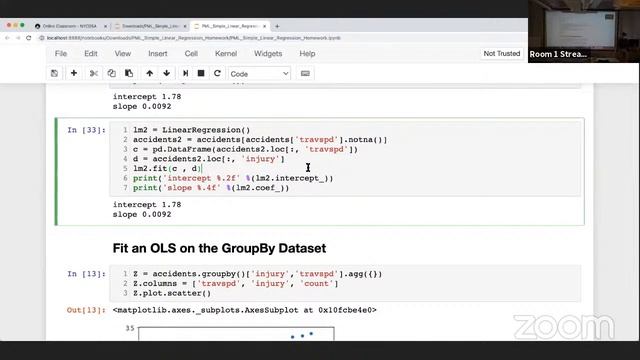The height and width of the screenshot is (360, 640).
Task: Save notebook with the floppy disk icon
Action: click(x=54, y=73)
